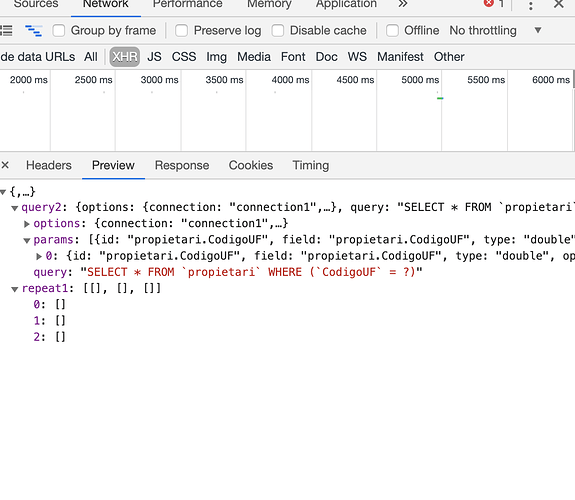Filter requests by JS type
575x500 pixels.
[x=154, y=57]
